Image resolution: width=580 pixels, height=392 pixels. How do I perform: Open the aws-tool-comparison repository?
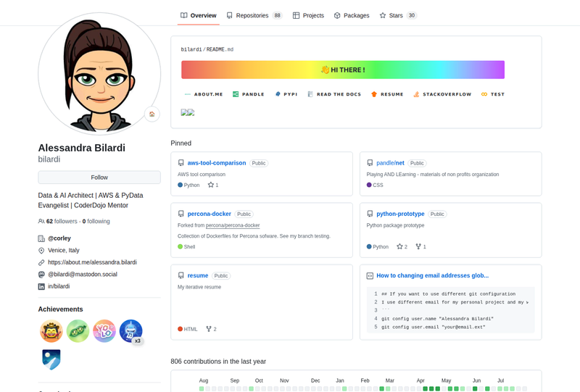(x=216, y=163)
